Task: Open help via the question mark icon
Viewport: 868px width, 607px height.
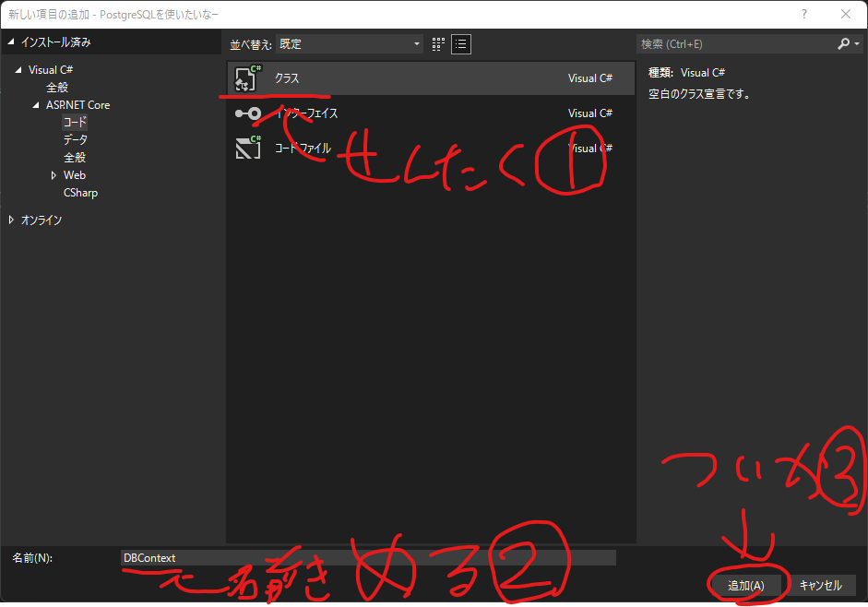Action: 803,14
